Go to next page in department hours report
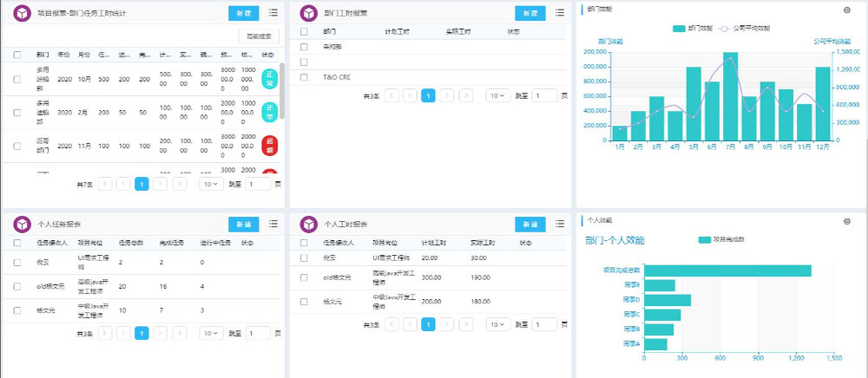This screenshot has height=378, width=868. 447,95
